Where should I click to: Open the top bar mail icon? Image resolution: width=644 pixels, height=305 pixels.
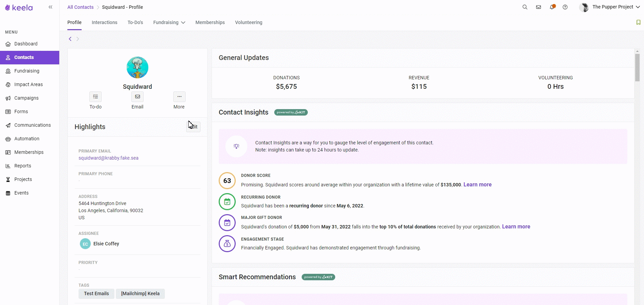coord(538,7)
